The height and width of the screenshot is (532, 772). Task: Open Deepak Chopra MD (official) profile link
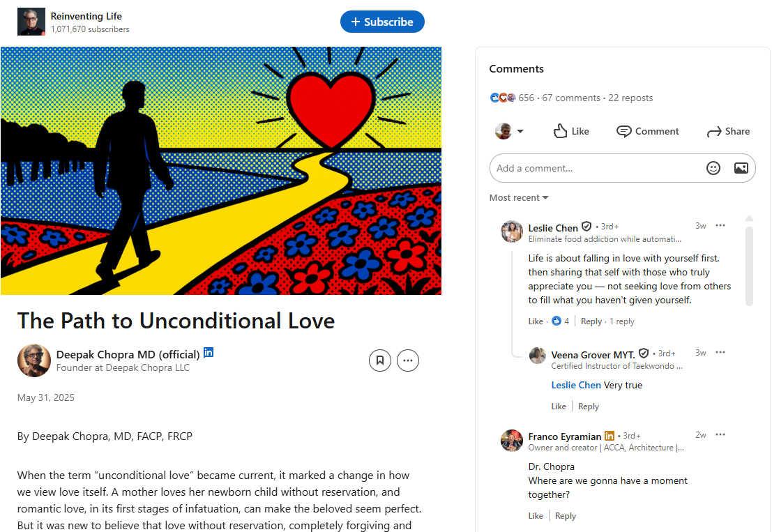coord(128,354)
